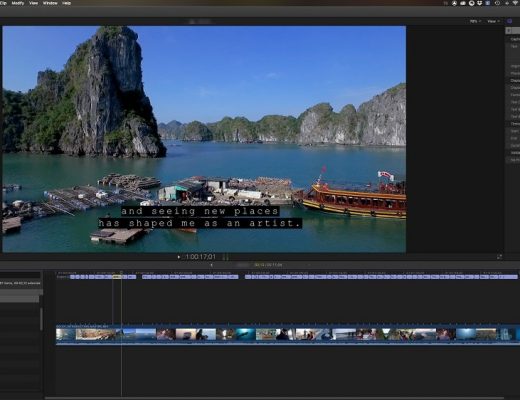Click the purple inspector icon at top right

(509, 21)
